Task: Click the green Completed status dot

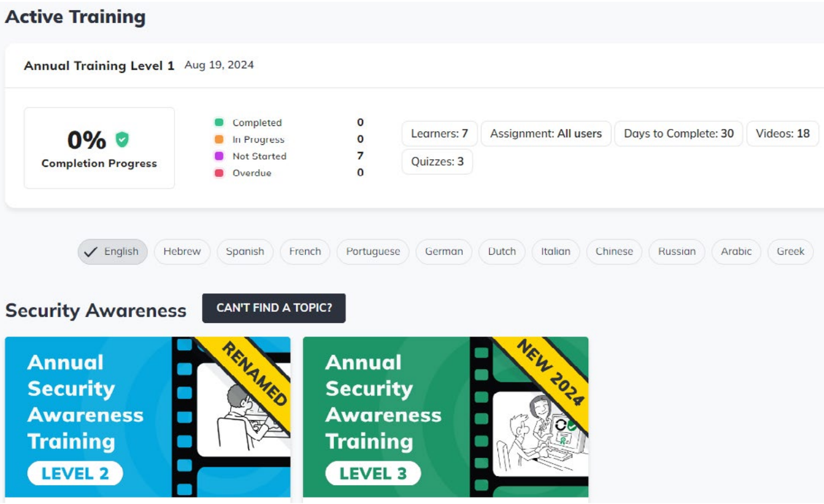Action: [219, 122]
